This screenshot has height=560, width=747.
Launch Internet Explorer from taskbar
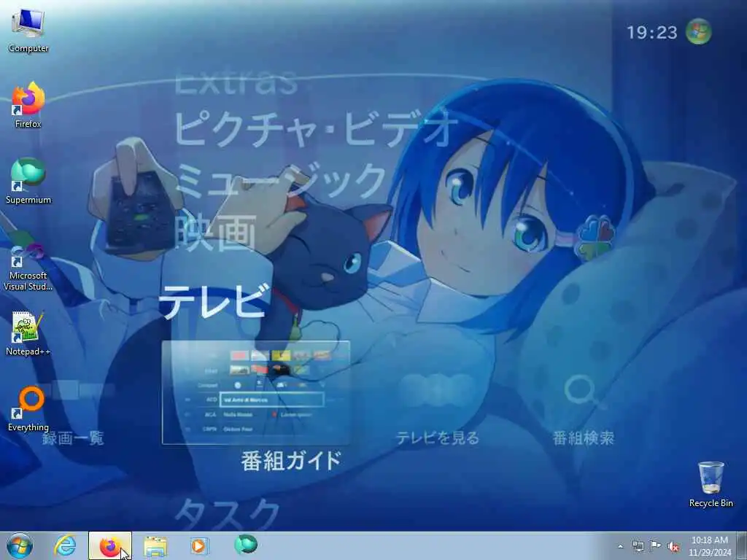(65, 545)
